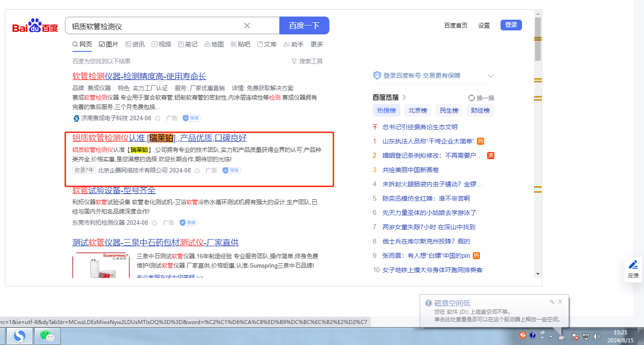Image resolution: width=644 pixels, height=345 pixels.
Task: Open the Sogou browser taskbar icon
Action: tap(19, 336)
